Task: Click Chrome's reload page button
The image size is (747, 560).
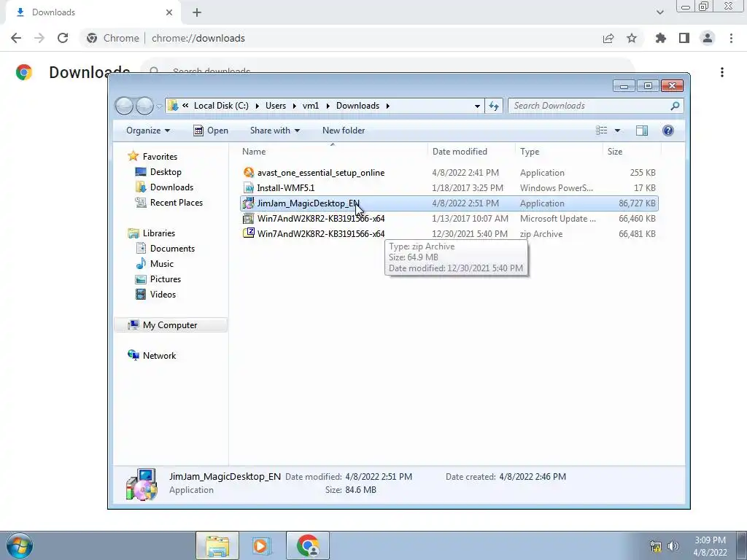Action: tap(63, 38)
